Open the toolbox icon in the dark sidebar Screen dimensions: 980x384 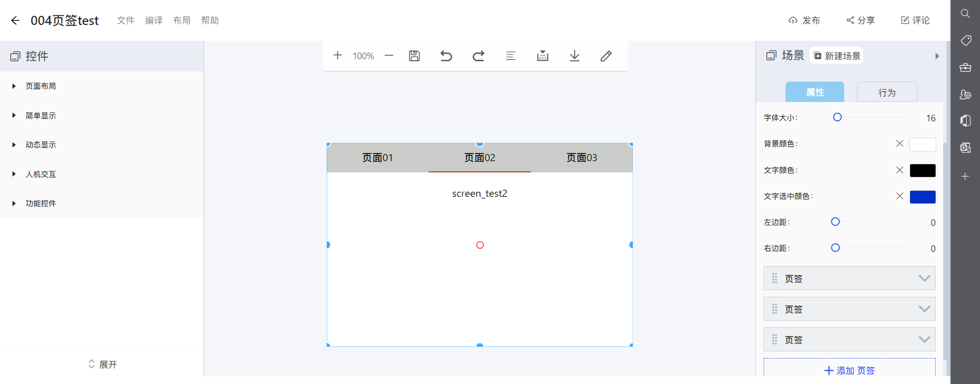pyautogui.click(x=965, y=67)
